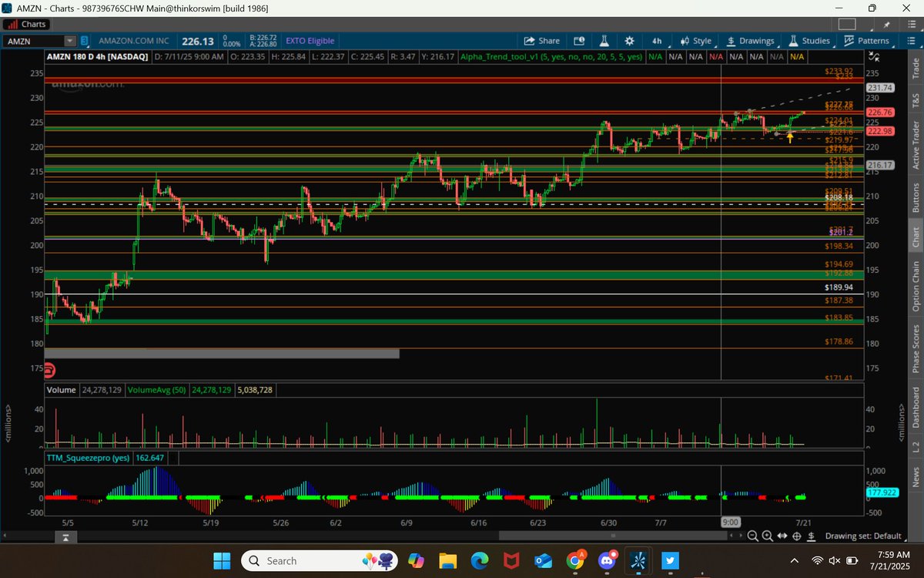924x578 pixels.
Task: Click the 9:00 time axis marker
Action: coord(731,522)
